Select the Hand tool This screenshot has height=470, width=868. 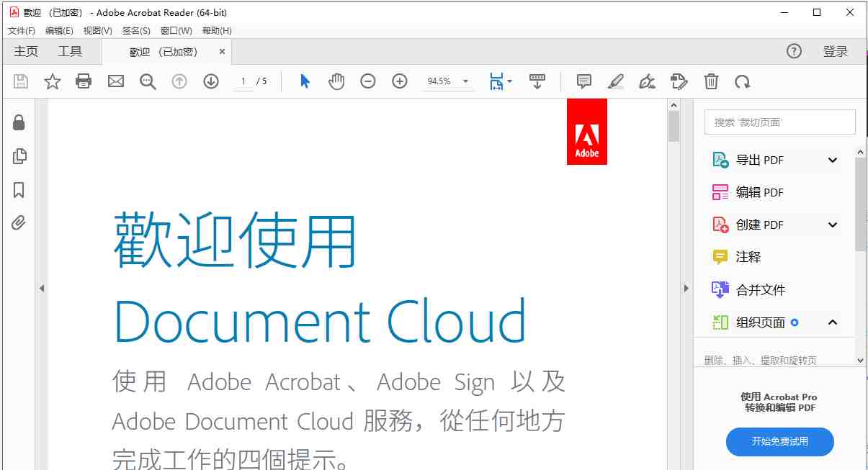pyautogui.click(x=335, y=81)
